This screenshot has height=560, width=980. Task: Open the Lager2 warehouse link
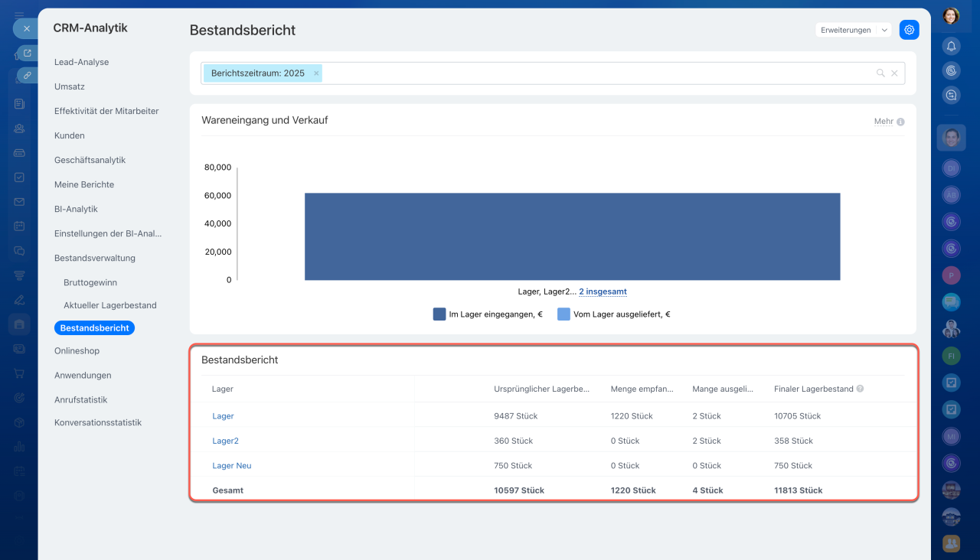[225, 441]
